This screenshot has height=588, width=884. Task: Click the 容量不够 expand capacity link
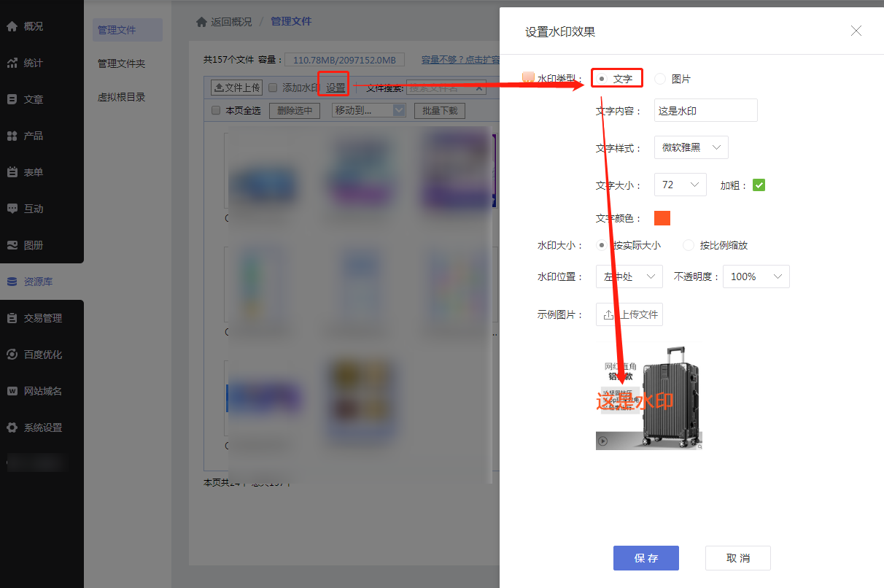460,60
